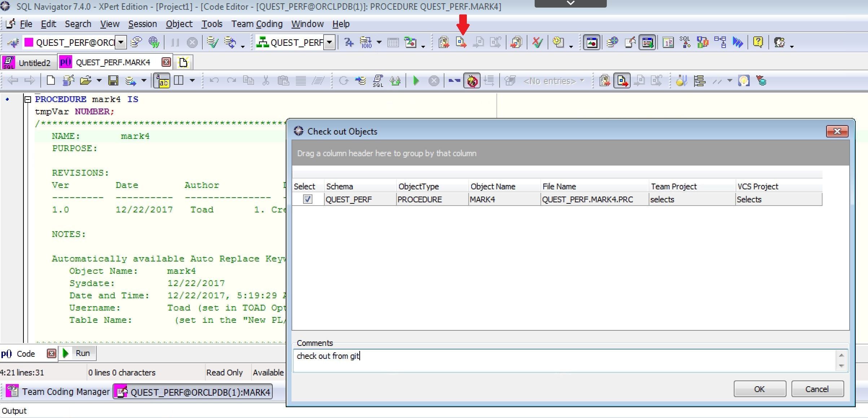Click the Get Latest Revision icon in the main toolbar
Viewport: 868px width, 418px height.
click(444, 43)
